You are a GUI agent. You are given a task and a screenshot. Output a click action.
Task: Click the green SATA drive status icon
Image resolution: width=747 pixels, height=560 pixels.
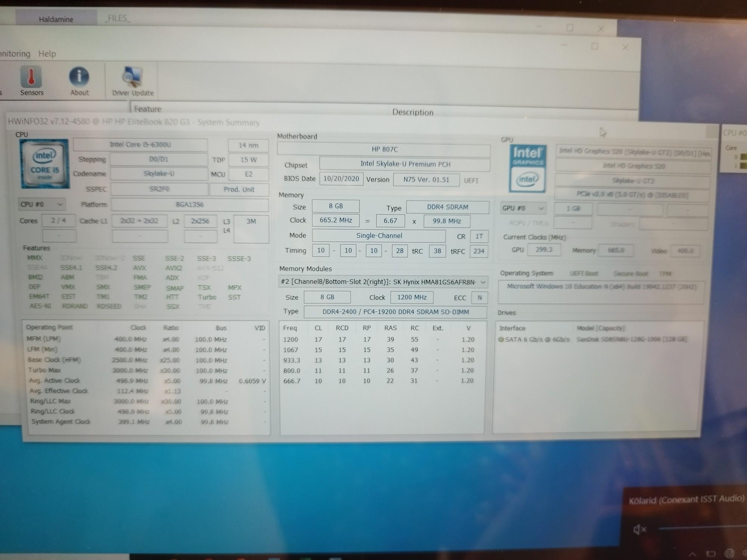501,339
